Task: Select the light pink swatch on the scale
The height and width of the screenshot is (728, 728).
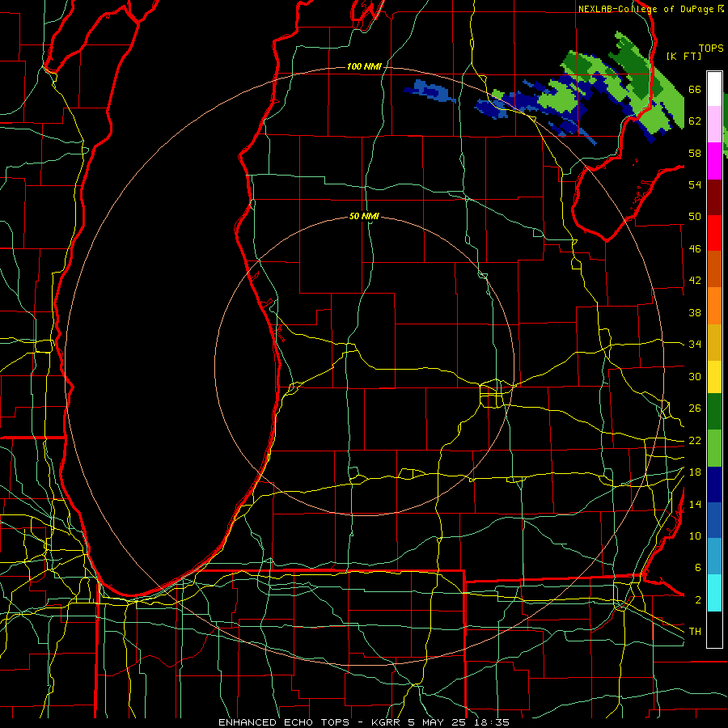Action: 714,125
